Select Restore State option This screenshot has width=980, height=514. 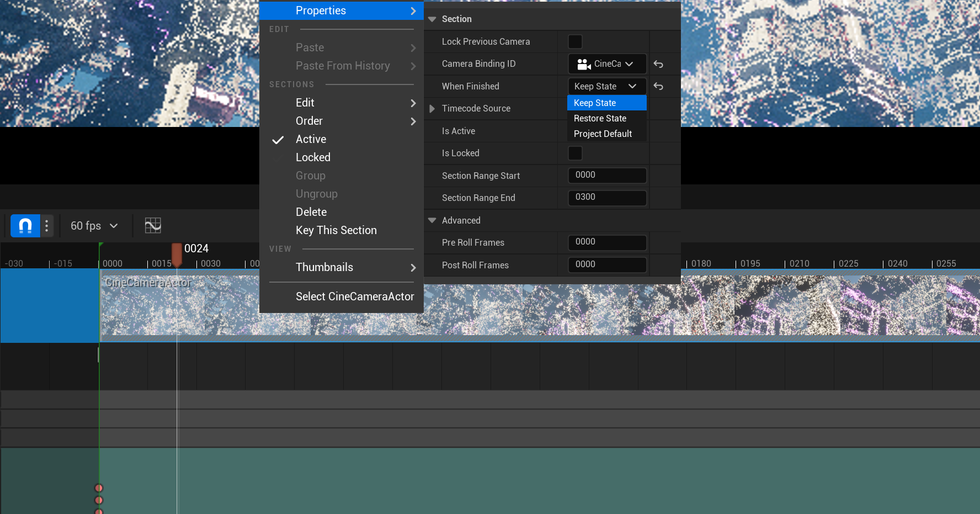[x=607, y=118]
